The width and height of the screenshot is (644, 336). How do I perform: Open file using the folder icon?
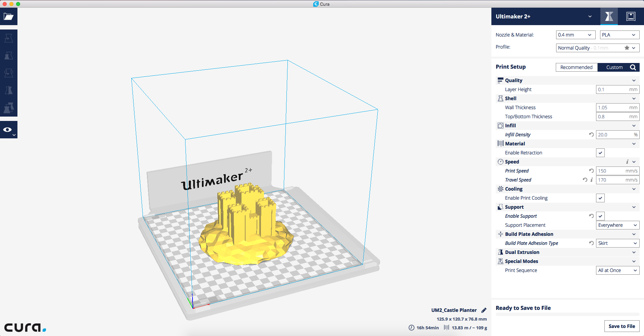coord(9,16)
